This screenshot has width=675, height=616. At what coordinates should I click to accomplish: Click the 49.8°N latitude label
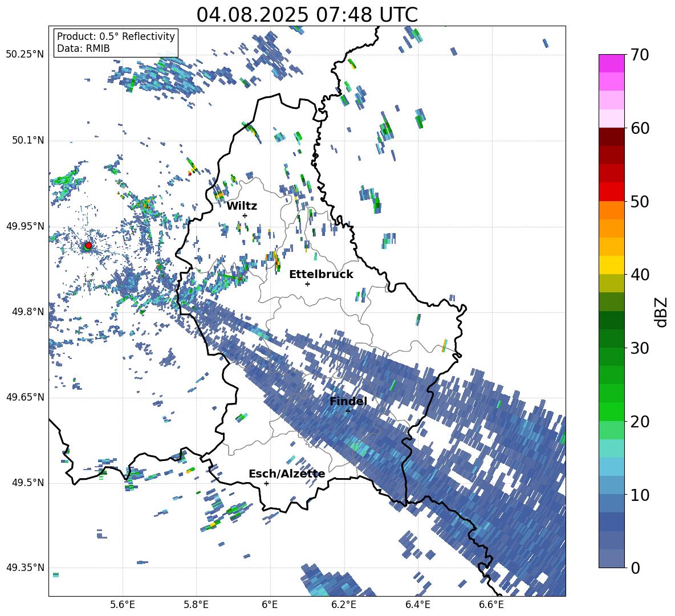[27, 312]
